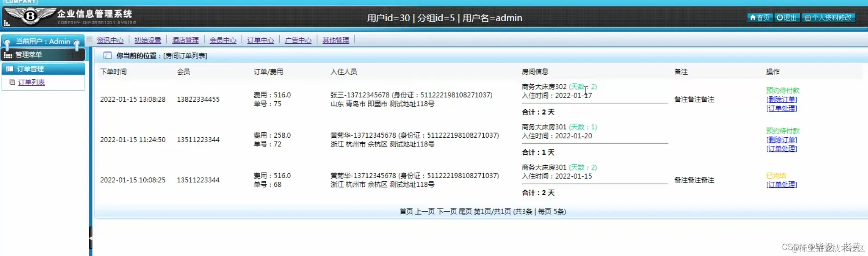The width and height of the screenshot is (868, 256).
Task: Process order number 75 via 订单处理
Action: [781, 108]
